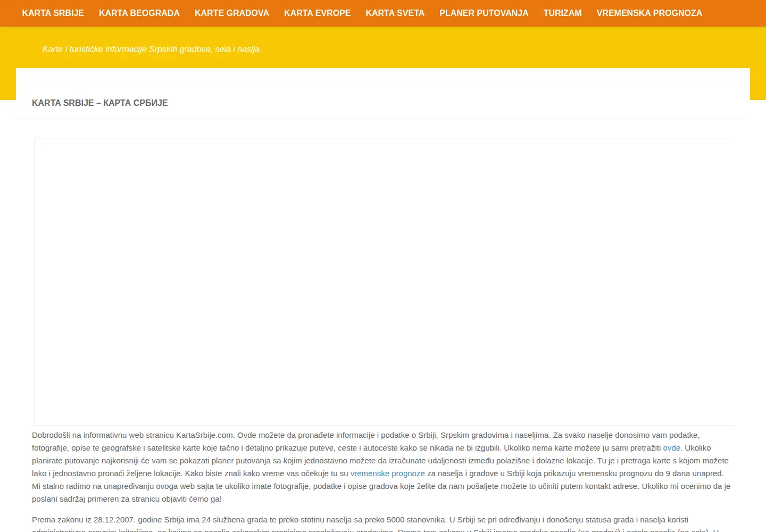Click the paragraph starting 'Dobrodošli na informativnu web stranicu'
766x532 pixels.
[x=382, y=467]
